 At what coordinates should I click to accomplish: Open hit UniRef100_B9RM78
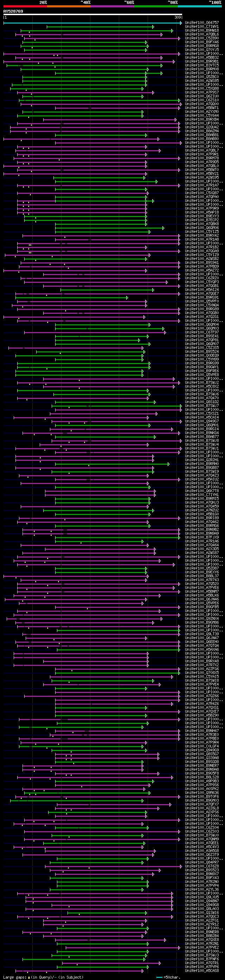click(x=202, y=158)
